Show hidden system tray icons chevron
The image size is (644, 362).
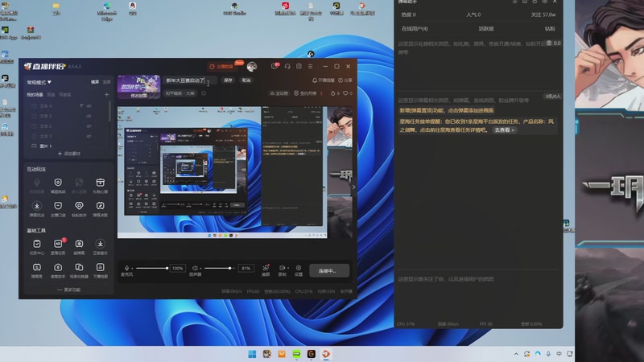click(x=516, y=354)
